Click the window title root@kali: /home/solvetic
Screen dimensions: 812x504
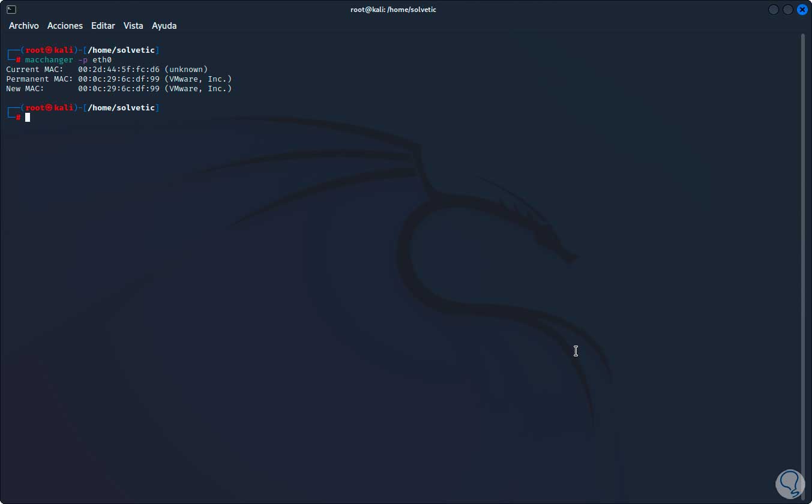[x=393, y=10]
